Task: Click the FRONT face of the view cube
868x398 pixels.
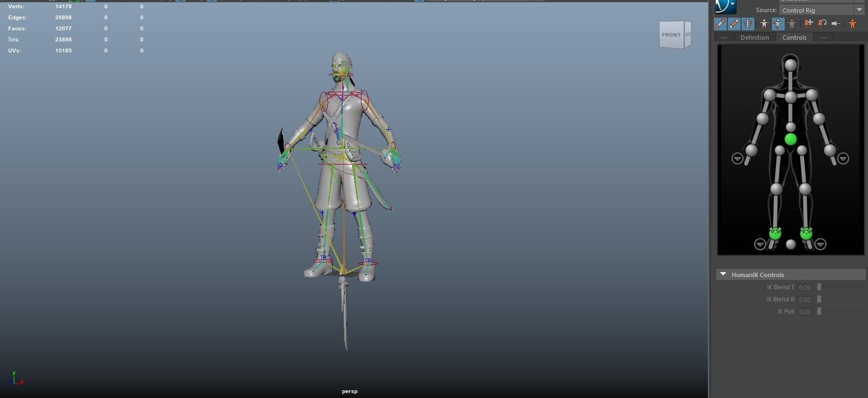Action: (672, 35)
